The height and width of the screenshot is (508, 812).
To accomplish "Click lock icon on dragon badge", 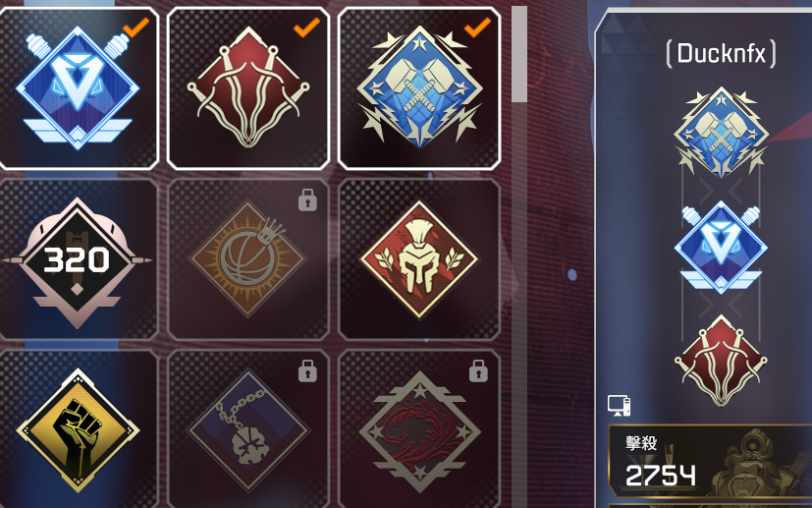I will pyautogui.click(x=478, y=371).
